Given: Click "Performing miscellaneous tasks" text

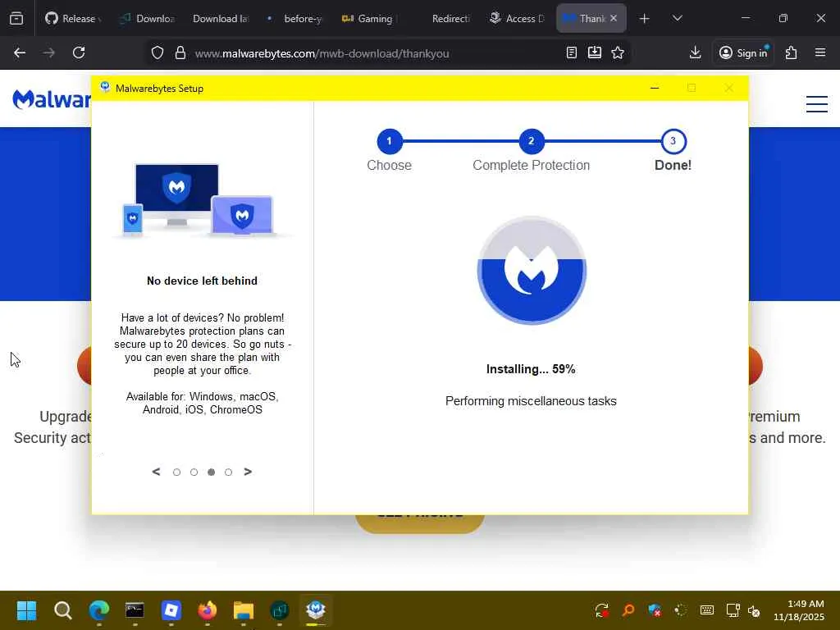Looking at the screenshot, I should point(531,401).
